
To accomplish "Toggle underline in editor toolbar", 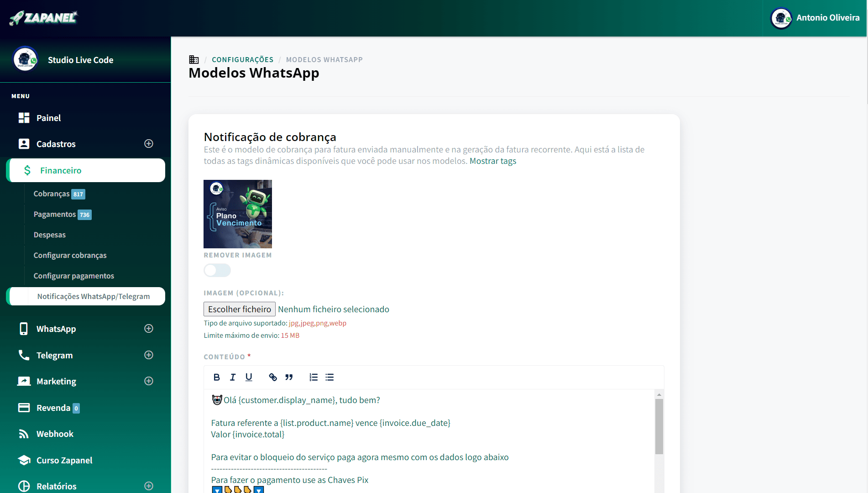I will [x=249, y=377].
